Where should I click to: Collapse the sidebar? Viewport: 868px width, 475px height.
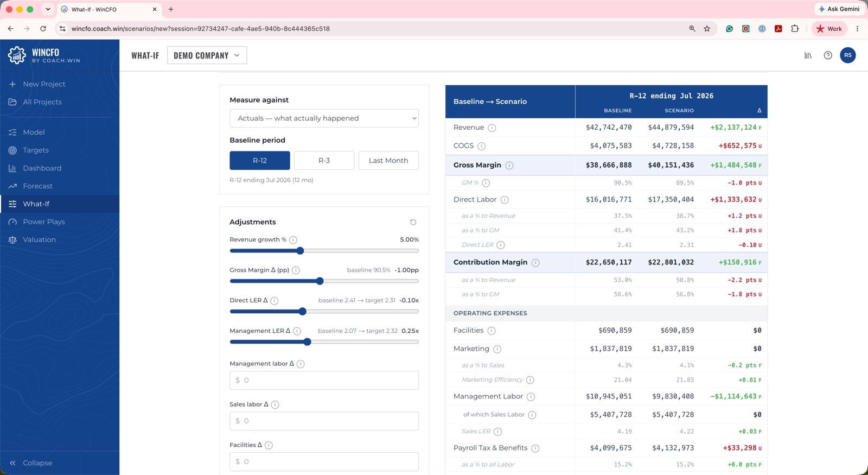(31, 463)
